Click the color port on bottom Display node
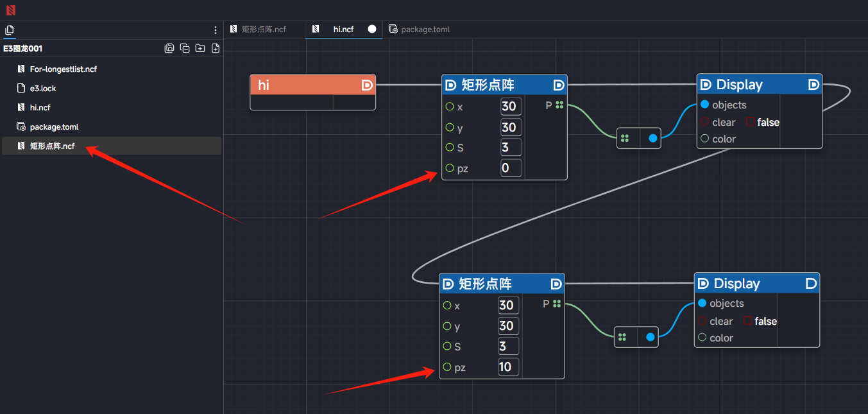868x414 pixels. pyautogui.click(x=702, y=338)
